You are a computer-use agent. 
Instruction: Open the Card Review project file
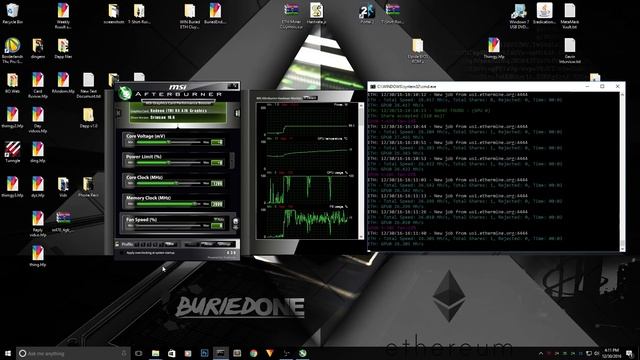38,85
